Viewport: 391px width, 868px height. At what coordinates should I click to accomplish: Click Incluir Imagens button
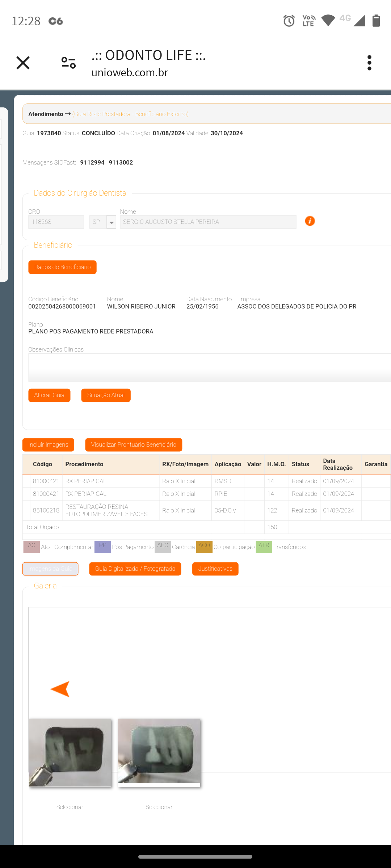(x=48, y=445)
